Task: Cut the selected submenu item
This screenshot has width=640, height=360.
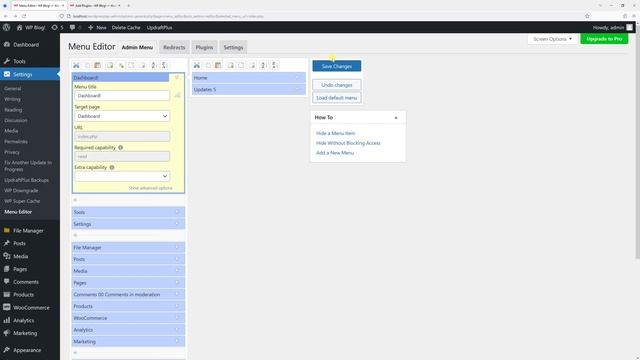Action: coord(197,65)
